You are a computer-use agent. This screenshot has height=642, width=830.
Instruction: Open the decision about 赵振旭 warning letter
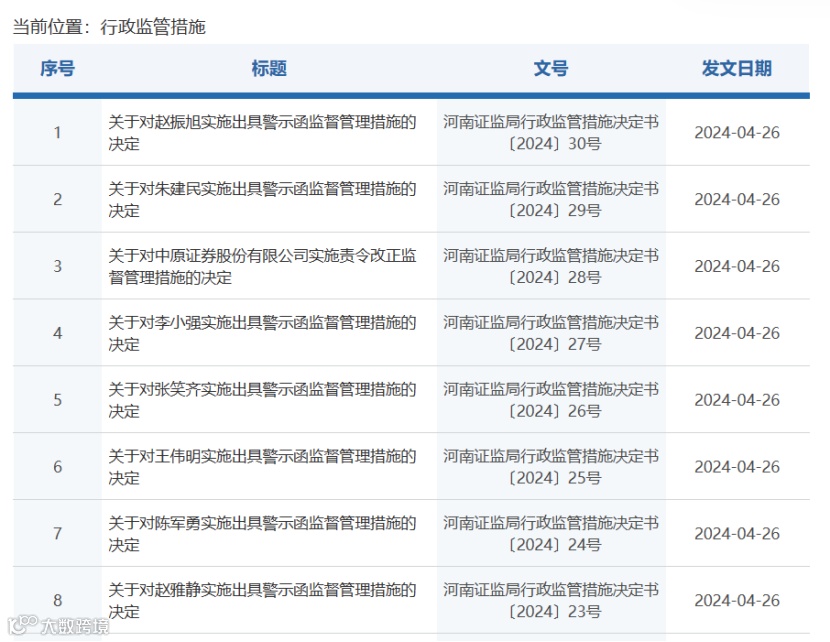[x=262, y=133]
